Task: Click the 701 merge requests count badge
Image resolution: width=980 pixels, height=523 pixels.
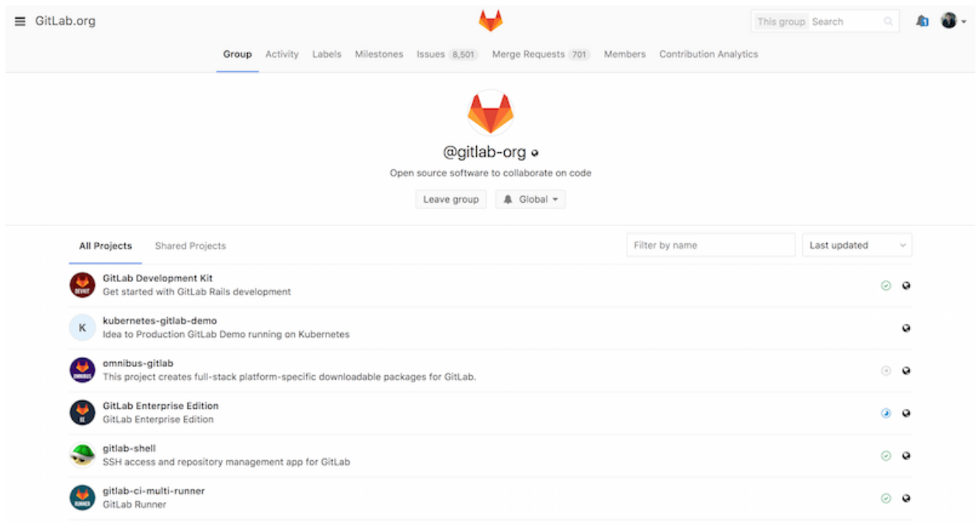Action: [579, 54]
